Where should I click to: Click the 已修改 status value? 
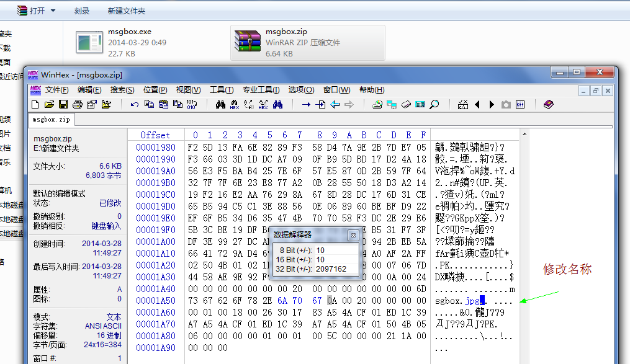(110, 203)
